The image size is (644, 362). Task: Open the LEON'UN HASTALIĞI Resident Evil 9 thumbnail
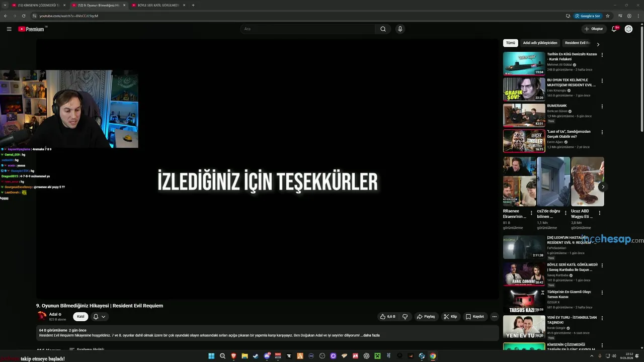coord(524,247)
